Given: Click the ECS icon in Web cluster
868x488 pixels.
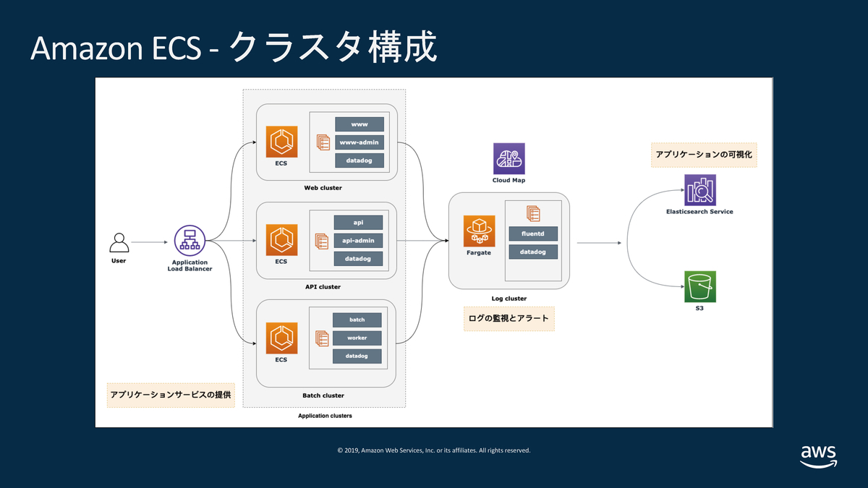Looking at the screenshot, I should [x=281, y=142].
